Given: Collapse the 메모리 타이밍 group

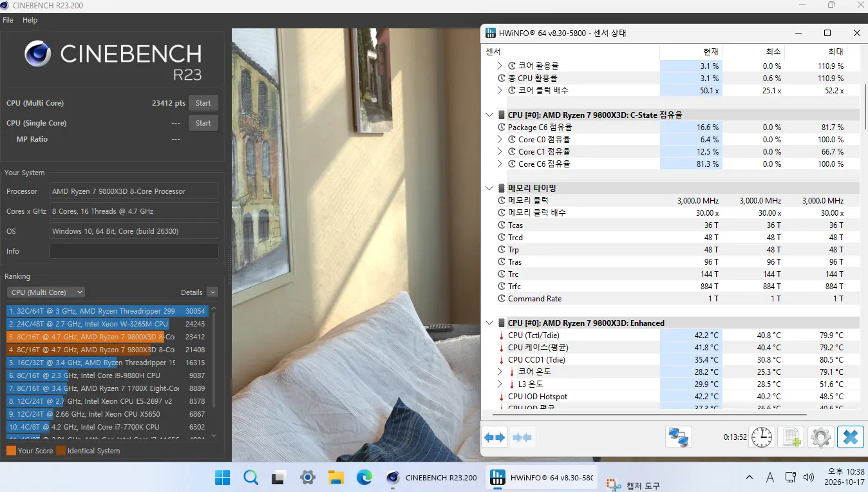Looking at the screenshot, I should 489,188.
